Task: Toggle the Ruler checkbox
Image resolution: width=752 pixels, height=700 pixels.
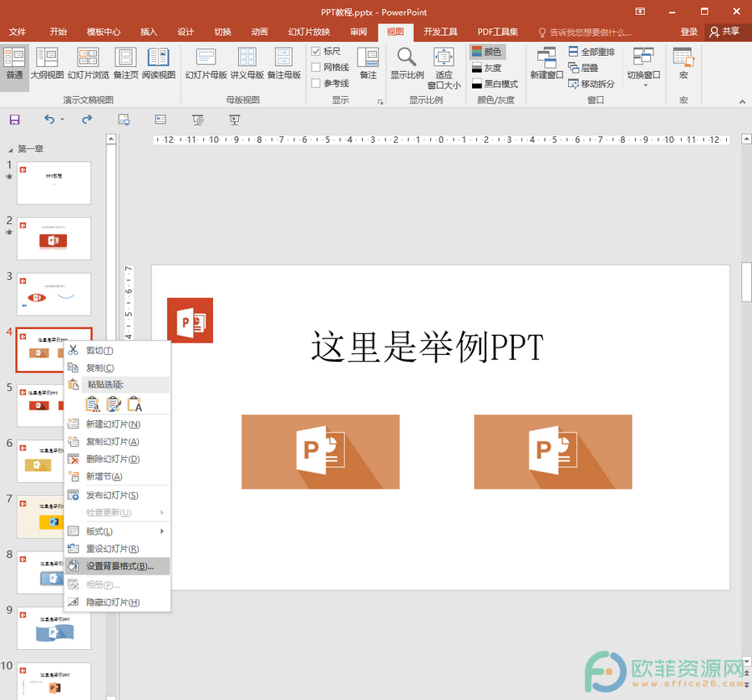Action: click(316, 51)
